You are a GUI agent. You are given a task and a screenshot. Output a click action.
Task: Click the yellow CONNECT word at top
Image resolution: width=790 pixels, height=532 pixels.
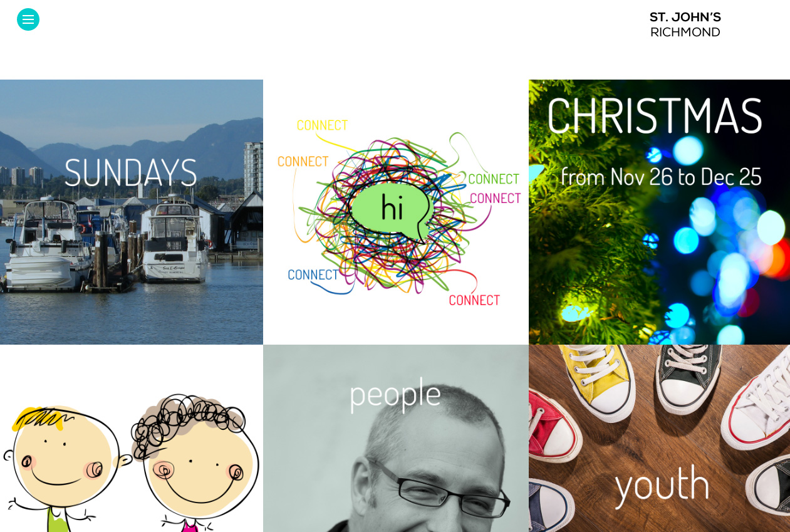[322, 125]
